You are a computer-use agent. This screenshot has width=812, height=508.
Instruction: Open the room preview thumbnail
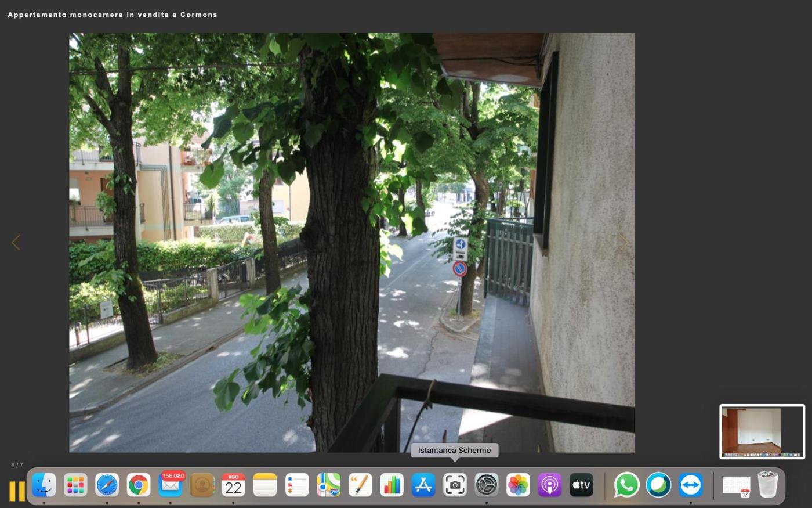point(762,431)
